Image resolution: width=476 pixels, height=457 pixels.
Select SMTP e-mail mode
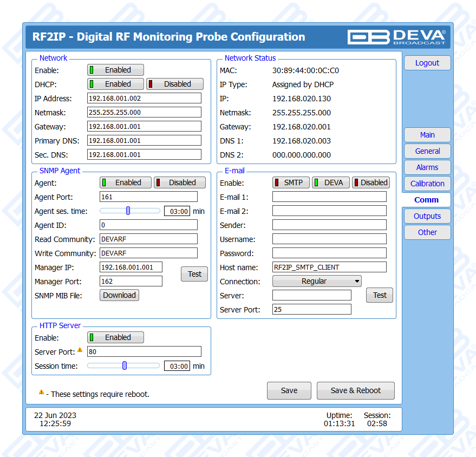tap(291, 182)
